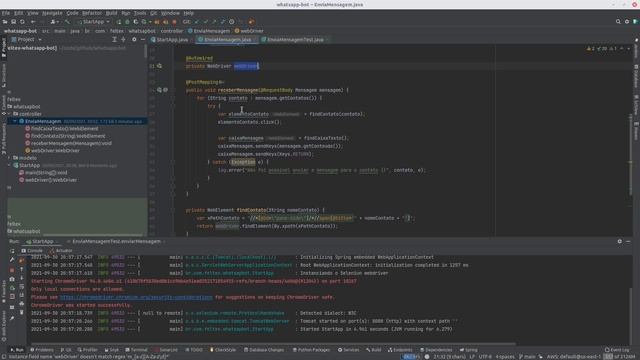Screen dimensions: 640x360
Task: Click the trash clear console icon
Action: [22, 312]
